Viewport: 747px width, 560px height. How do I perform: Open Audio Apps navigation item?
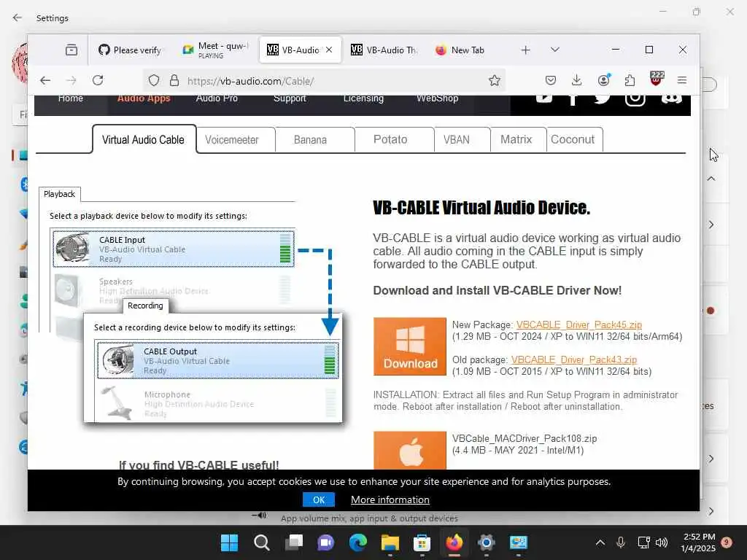[x=144, y=98]
